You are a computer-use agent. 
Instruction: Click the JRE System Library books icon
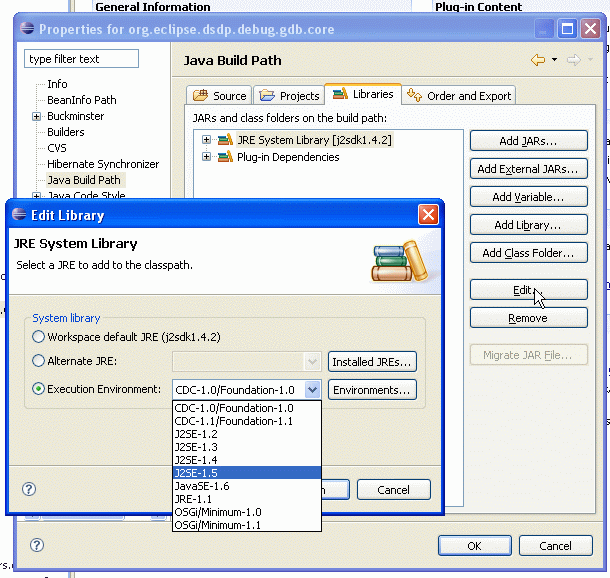225,140
